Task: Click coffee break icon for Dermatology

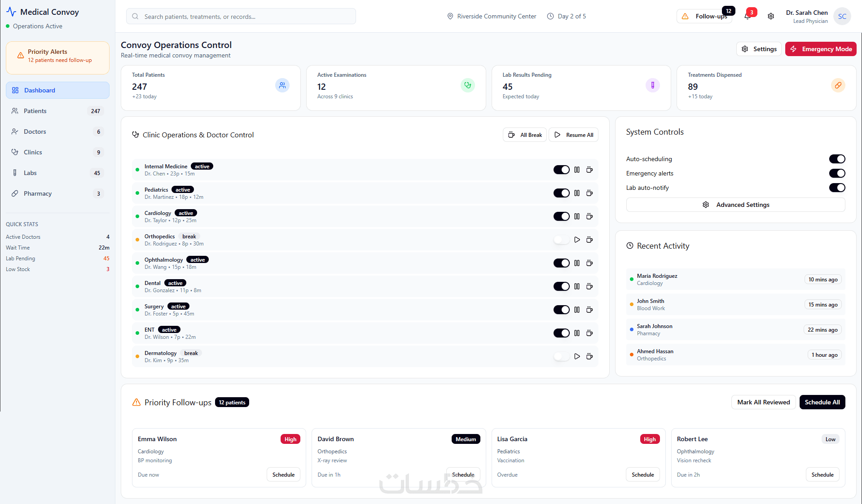Action: pos(589,357)
